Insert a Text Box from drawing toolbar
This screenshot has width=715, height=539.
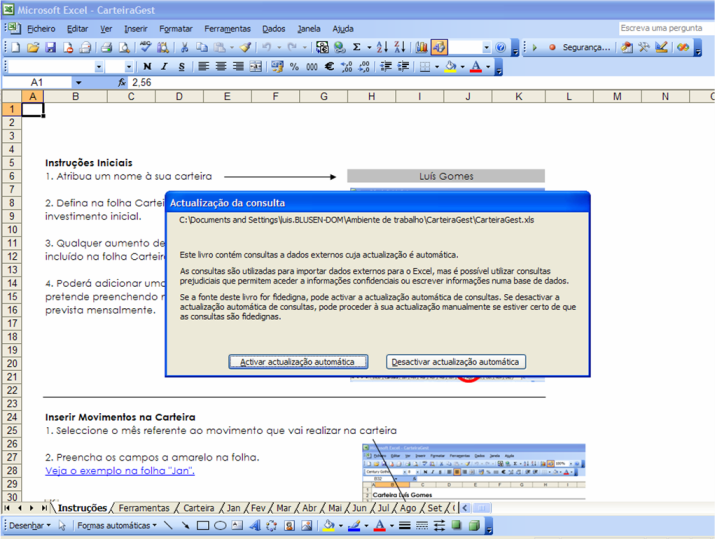click(237, 526)
